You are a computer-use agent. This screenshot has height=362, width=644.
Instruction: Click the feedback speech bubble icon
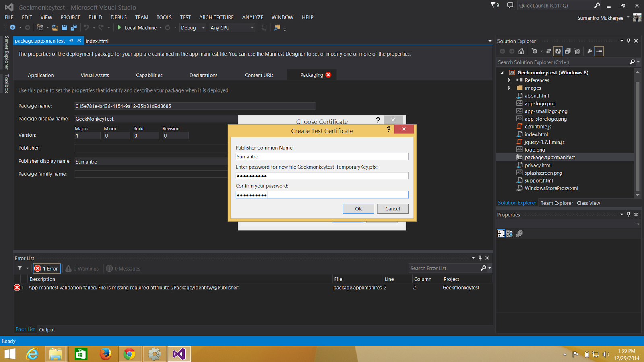pyautogui.click(x=510, y=5)
